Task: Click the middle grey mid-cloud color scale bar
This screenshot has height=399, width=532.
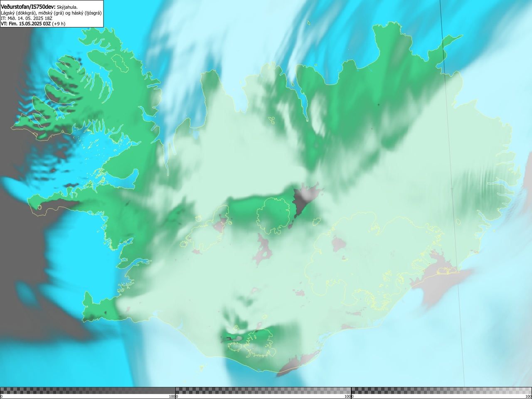Action: point(263,391)
